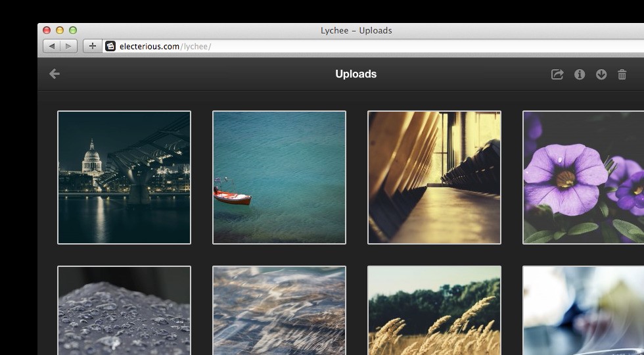The image size is (644, 355).
Task: Open the water droplets photo
Action: 124,310
